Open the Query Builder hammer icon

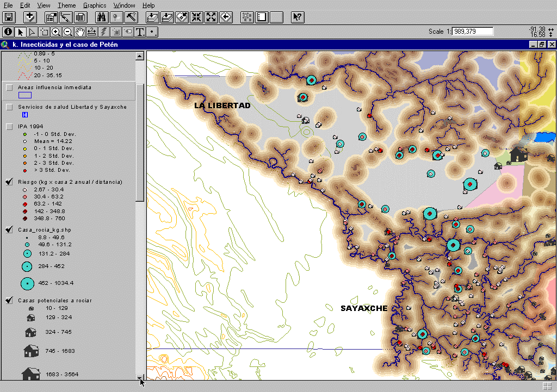[131, 17]
